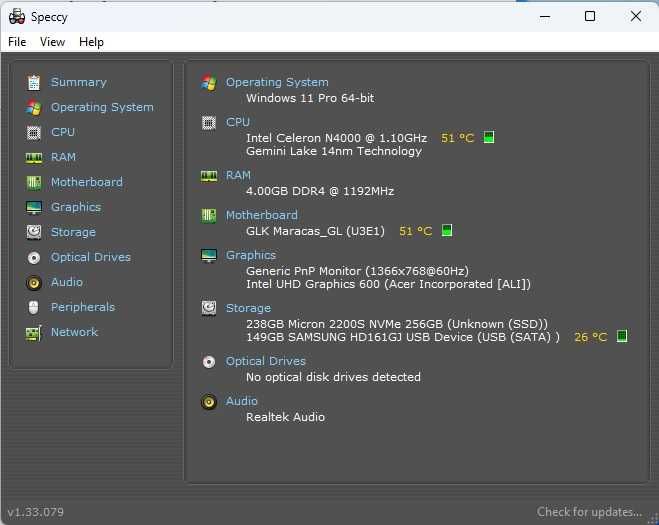Click the Peripherals mouse icon in sidebar
This screenshot has width=659, height=525.
pos(34,307)
